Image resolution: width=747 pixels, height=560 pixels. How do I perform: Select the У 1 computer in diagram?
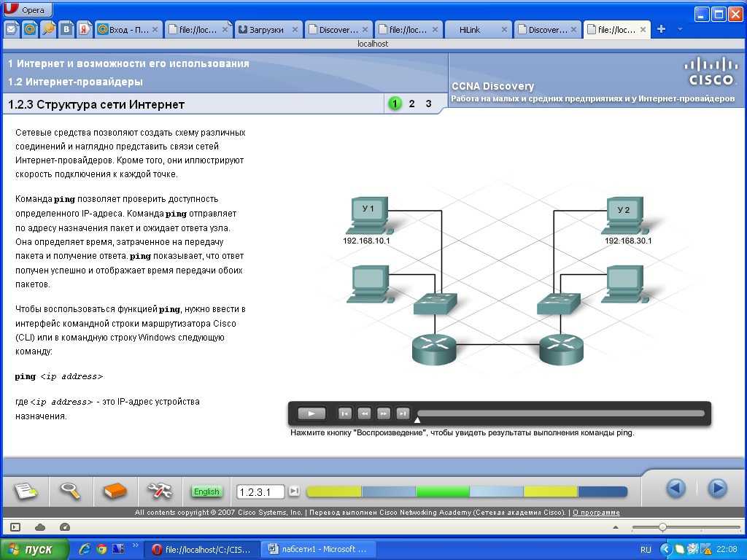368,216
